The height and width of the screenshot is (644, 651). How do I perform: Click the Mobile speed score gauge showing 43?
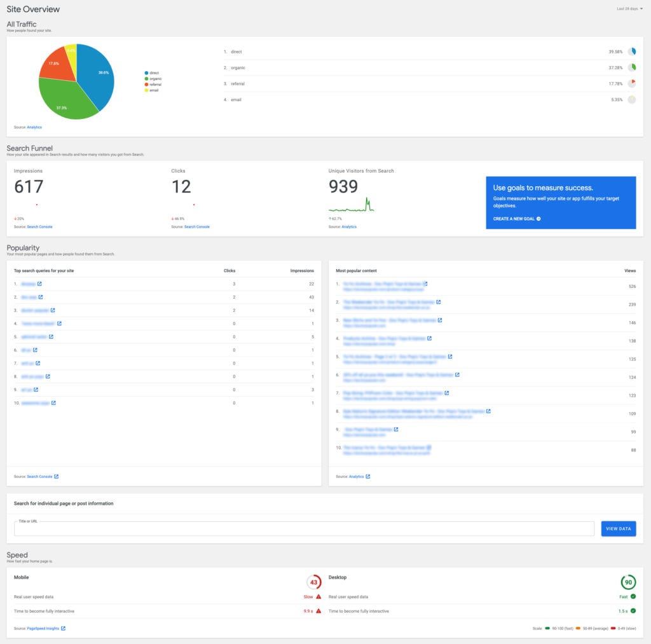click(314, 582)
